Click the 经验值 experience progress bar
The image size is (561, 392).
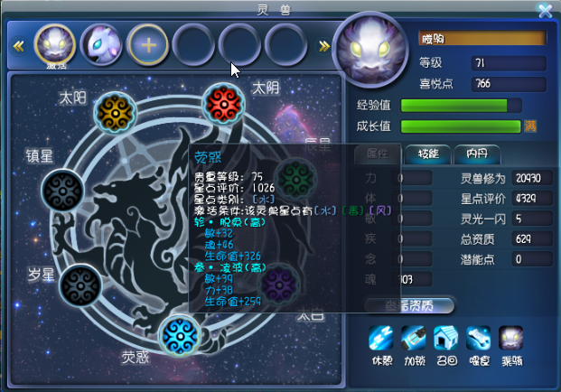[462, 106]
